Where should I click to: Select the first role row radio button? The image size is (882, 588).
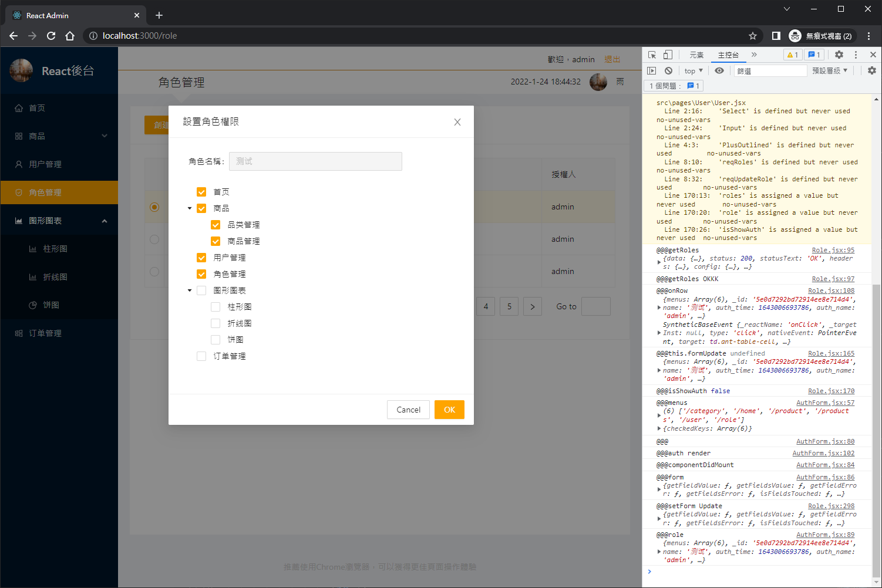(x=154, y=207)
